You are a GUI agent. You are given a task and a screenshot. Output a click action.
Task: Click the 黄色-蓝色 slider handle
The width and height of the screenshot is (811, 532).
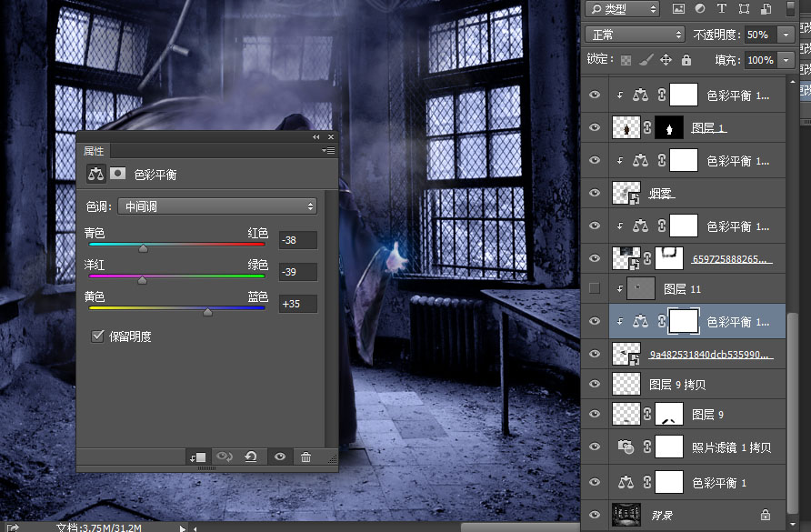207,312
